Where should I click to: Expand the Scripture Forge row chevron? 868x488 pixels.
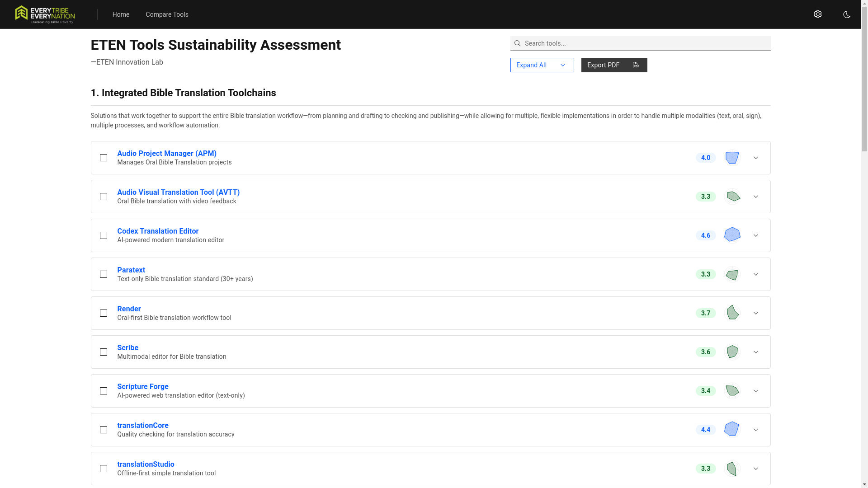756,391
